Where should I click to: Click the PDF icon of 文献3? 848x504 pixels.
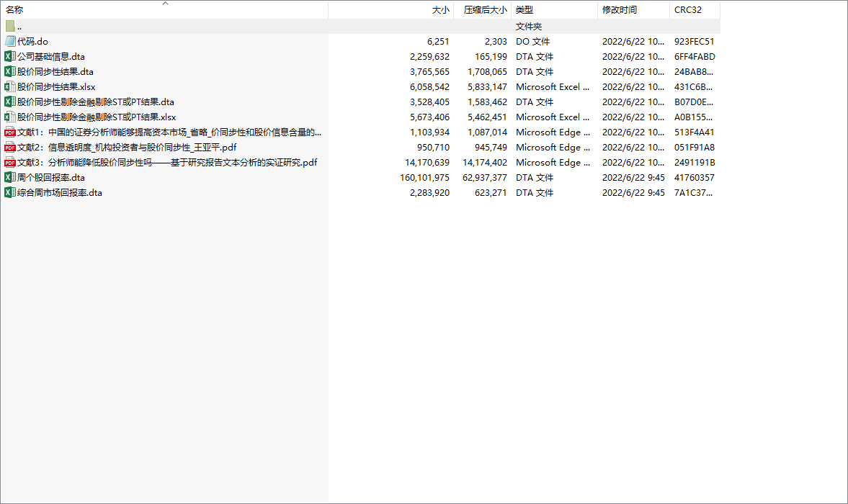[10, 162]
